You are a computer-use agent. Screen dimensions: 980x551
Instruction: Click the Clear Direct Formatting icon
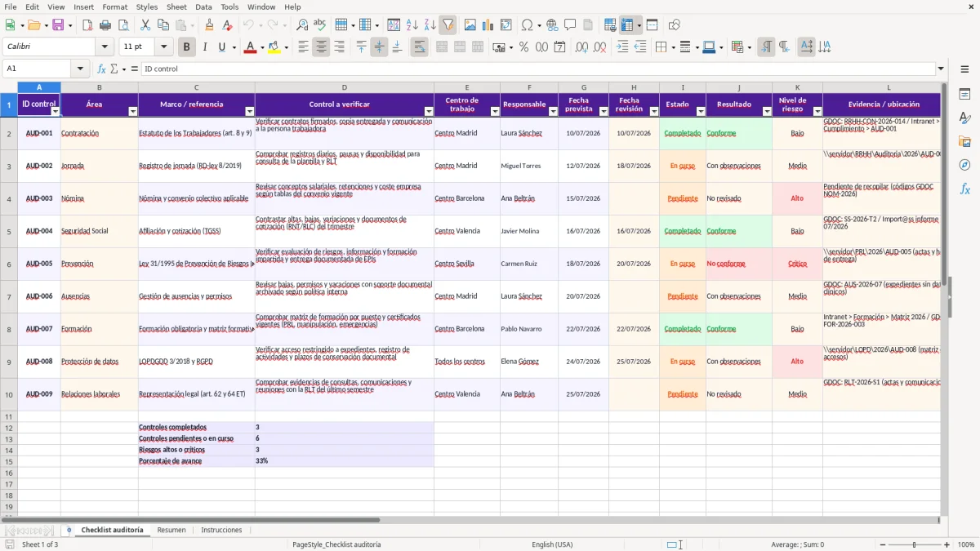click(x=226, y=25)
